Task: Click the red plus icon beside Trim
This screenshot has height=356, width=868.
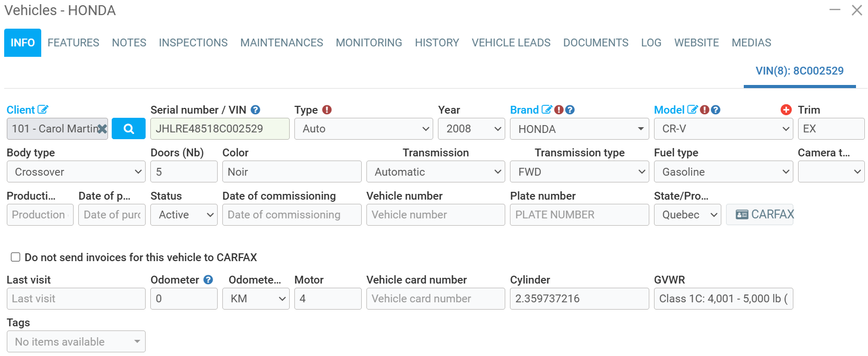Action: pyautogui.click(x=786, y=109)
